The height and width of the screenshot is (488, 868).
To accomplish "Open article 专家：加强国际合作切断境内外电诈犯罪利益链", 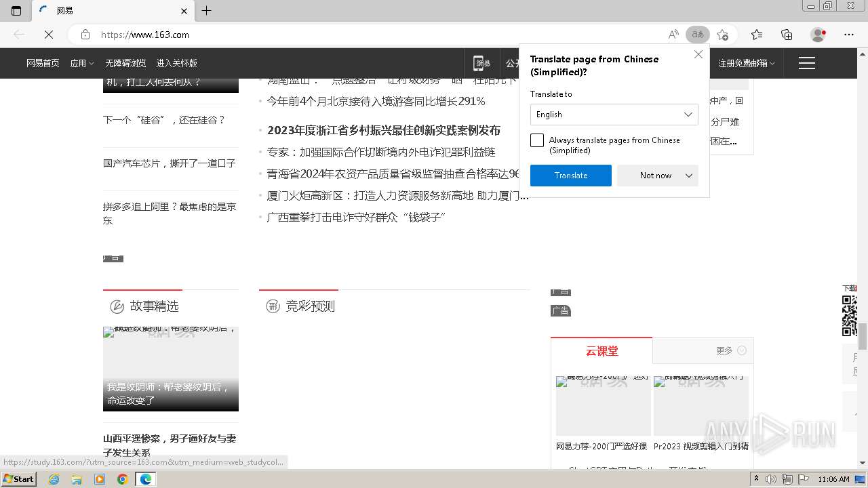I will (381, 152).
